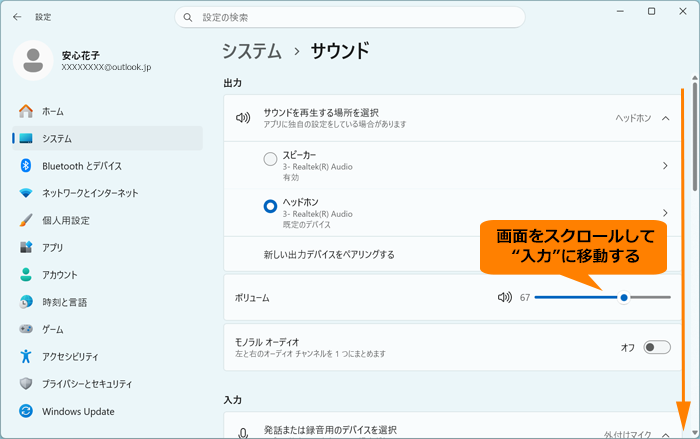700x439 pixels.
Task: Select the ヘッドホン radio button
Action: (270, 206)
